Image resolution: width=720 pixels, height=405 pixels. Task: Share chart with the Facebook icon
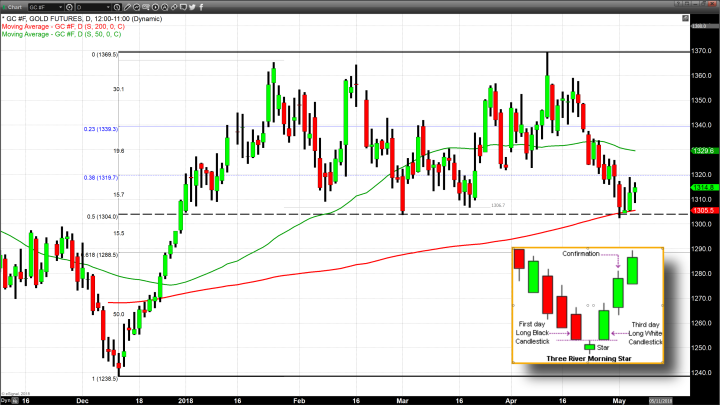(x=201, y=7)
